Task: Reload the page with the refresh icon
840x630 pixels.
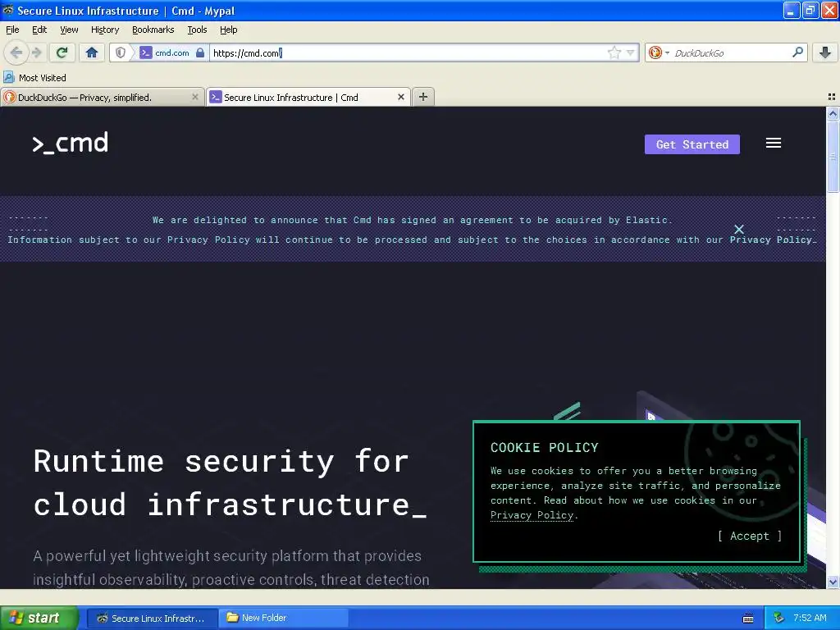Action: point(62,52)
